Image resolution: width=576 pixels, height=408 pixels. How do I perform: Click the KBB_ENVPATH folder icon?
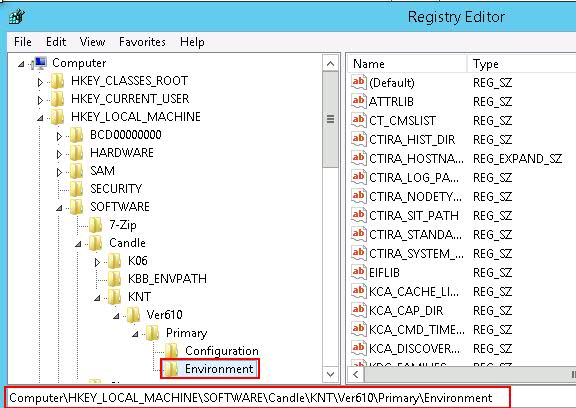coord(115,279)
